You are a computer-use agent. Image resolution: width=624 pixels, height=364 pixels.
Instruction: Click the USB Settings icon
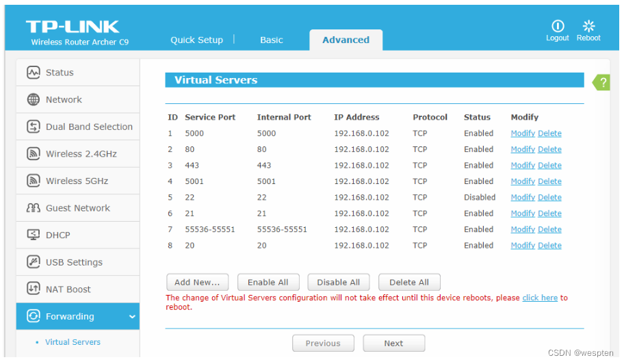[34, 262]
